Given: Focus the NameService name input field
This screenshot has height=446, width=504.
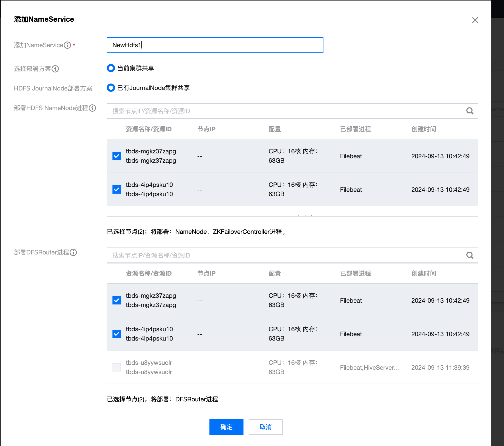Looking at the screenshot, I should click(x=215, y=45).
